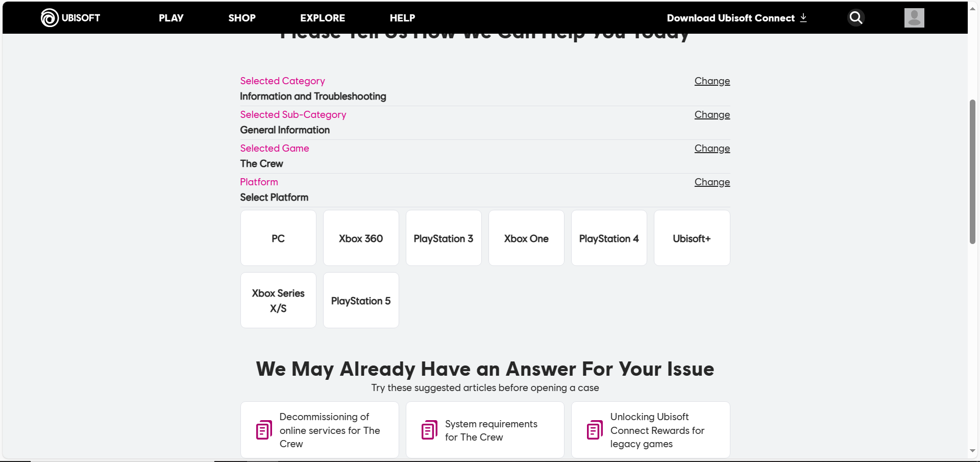Open the SHOP menu
Image resolution: width=980 pixels, height=462 pixels.
242,18
